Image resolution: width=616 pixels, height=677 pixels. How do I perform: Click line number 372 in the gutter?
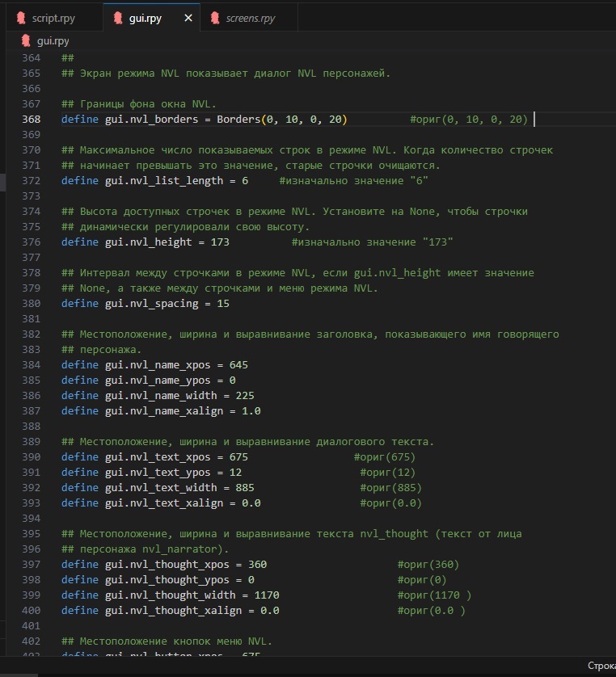(32, 181)
